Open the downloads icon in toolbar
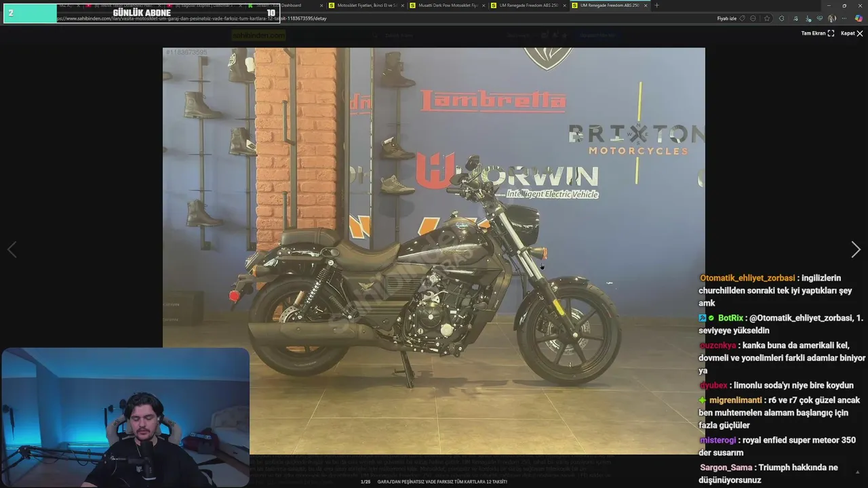Screen dimensions: 868x488 pyautogui.click(x=808, y=18)
